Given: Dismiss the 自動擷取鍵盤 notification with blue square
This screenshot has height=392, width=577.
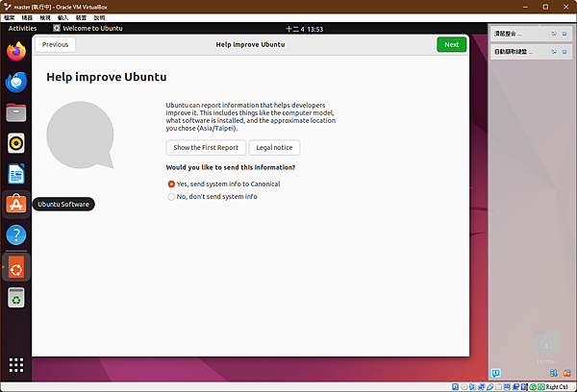Looking at the screenshot, I should point(564,52).
